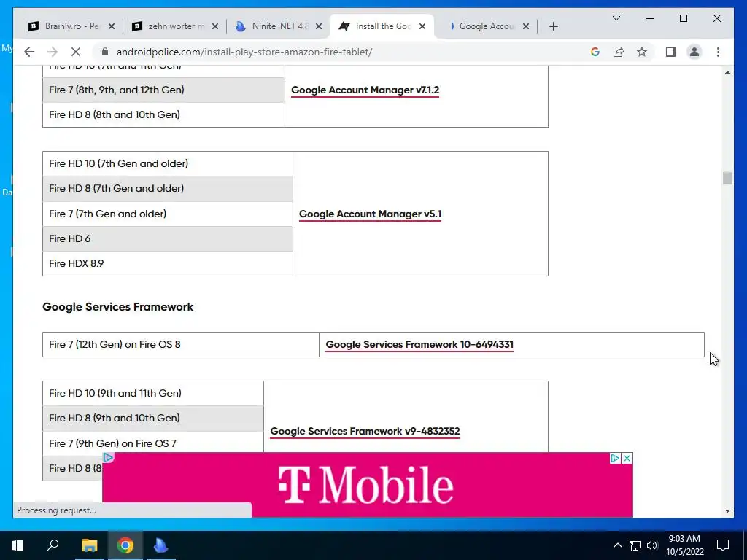Click scrollbar up arrow
The image size is (747, 560).
click(x=727, y=72)
